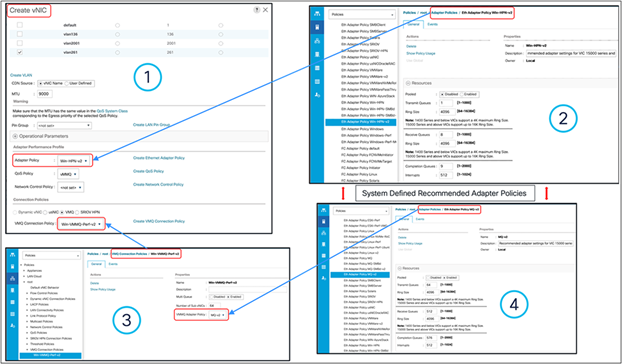Open Admin sidebar icon in MQ-v2 window

tap(323, 278)
